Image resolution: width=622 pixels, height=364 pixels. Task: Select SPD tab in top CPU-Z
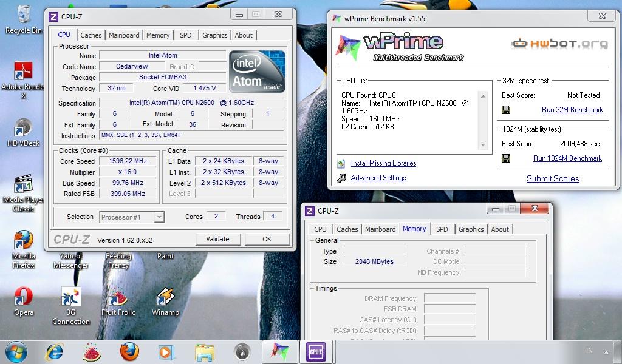pos(186,35)
